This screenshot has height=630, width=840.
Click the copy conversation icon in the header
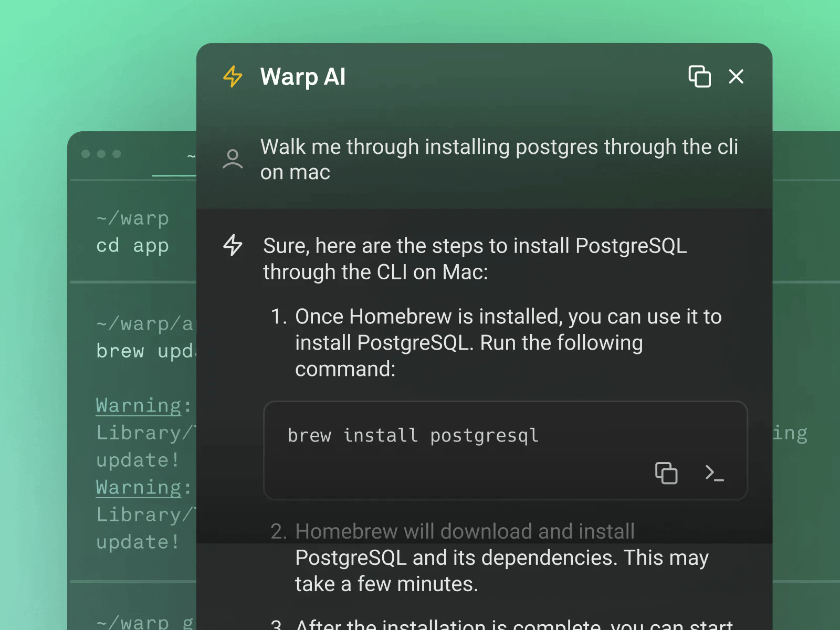coord(699,77)
